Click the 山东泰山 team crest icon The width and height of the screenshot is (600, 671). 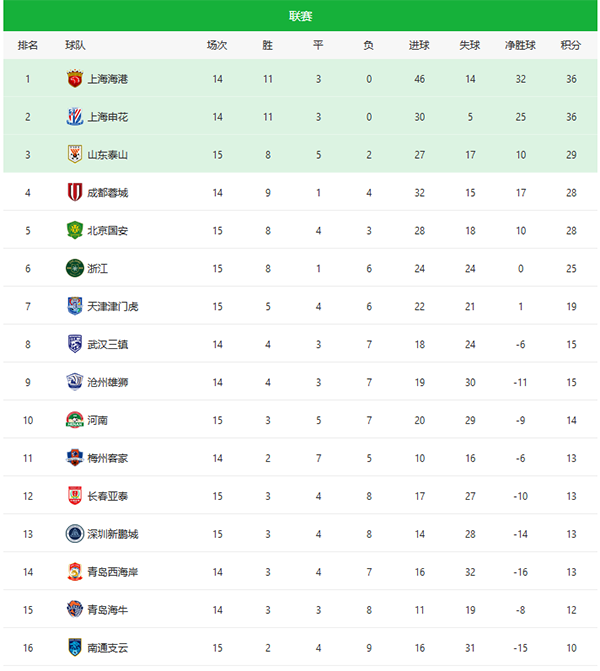coord(74,154)
